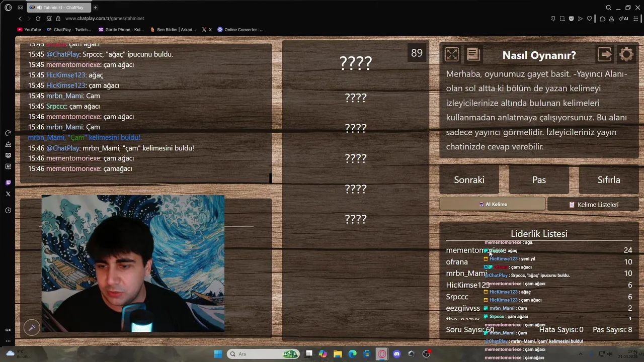The image size is (644, 362).
Task: Open Ben Bildim bookmark
Action: pyautogui.click(x=173, y=30)
